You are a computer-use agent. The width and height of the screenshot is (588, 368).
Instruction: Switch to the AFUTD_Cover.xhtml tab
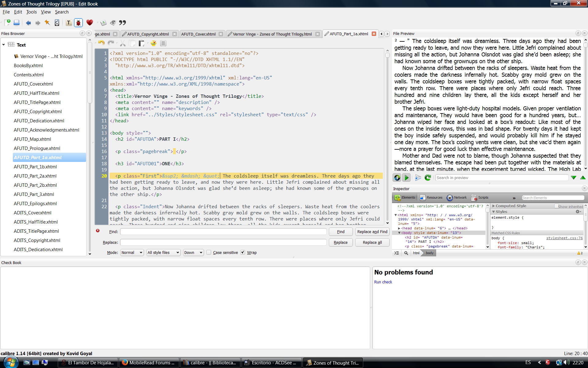point(198,34)
